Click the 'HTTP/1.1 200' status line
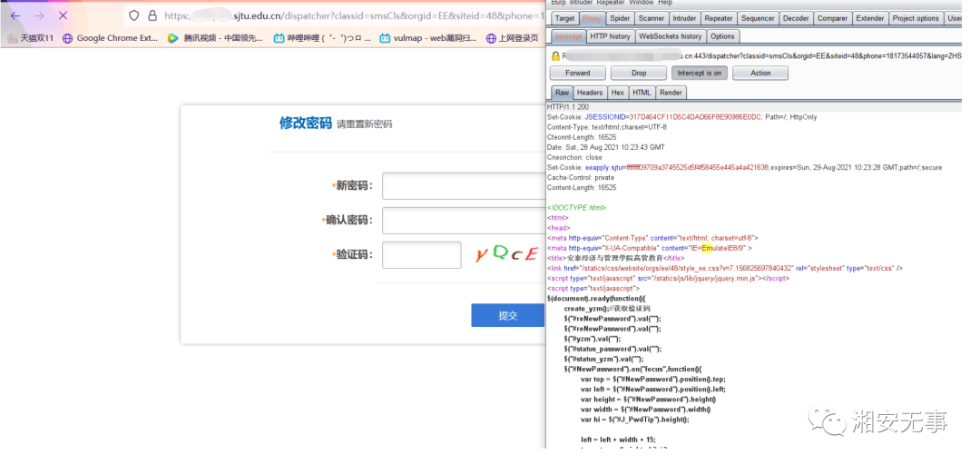This screenshot has height=465, width=980. (567, 107)
